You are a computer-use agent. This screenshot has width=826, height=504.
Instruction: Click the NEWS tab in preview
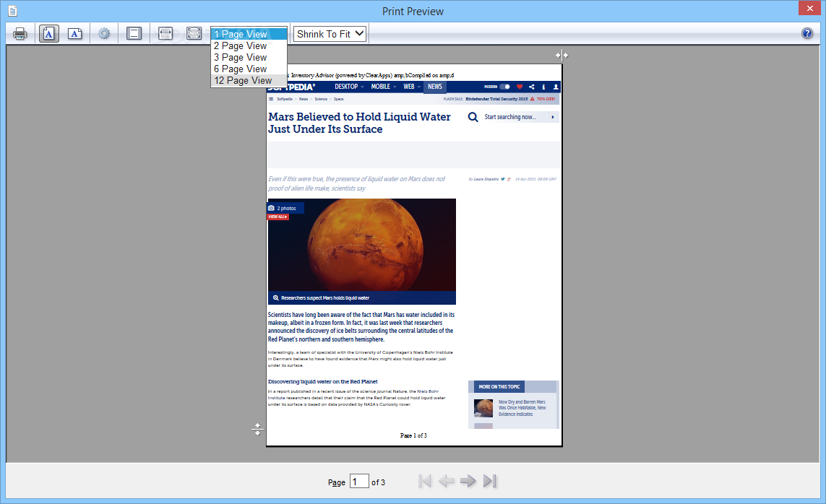click(x=434, y=87)
